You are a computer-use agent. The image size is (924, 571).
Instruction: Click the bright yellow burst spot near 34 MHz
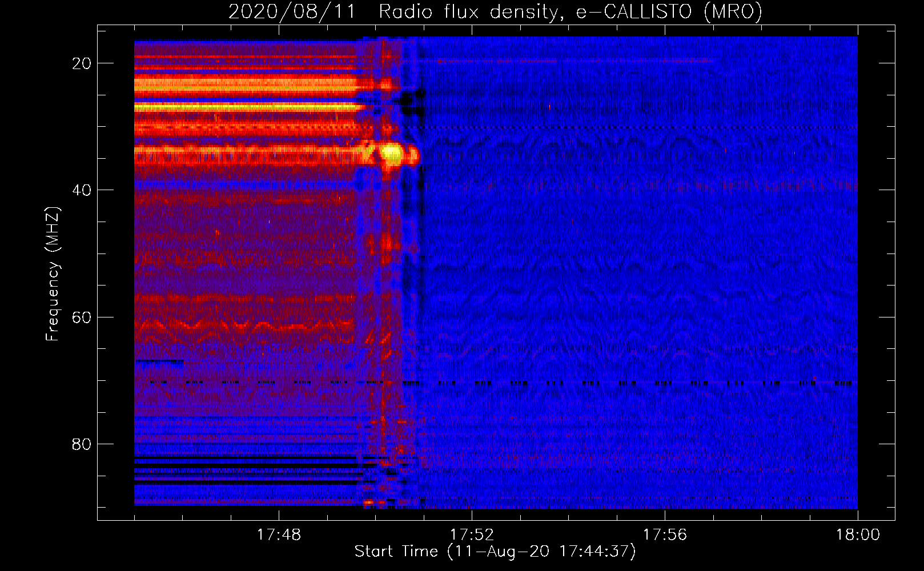click(x=392, y=153)
